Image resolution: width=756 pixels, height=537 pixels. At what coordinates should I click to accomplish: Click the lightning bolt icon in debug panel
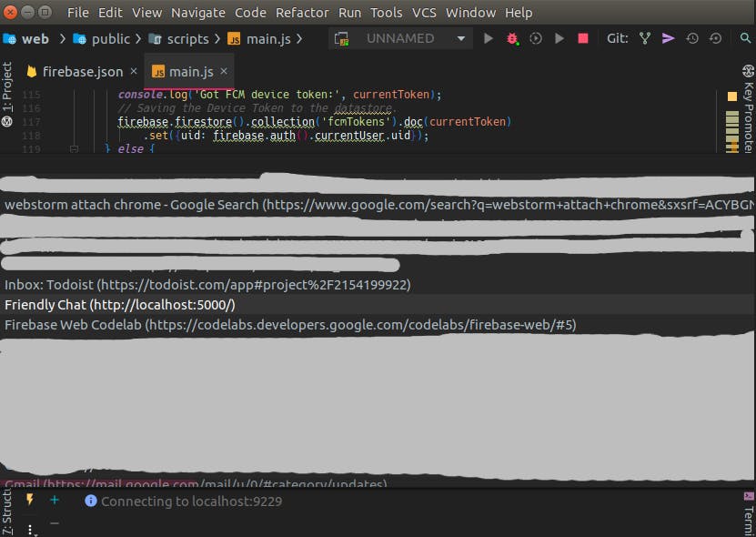tap(30, 500)
